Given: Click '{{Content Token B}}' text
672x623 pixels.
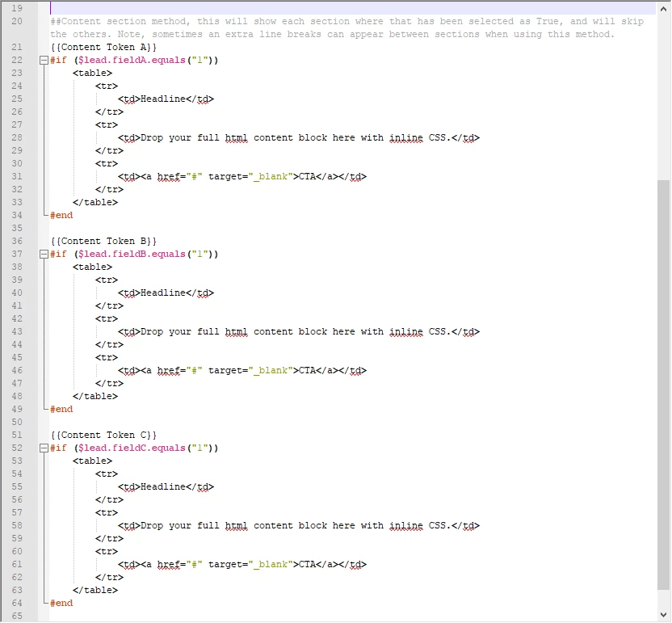Looking at the screenshot, I should pos(103,241).
